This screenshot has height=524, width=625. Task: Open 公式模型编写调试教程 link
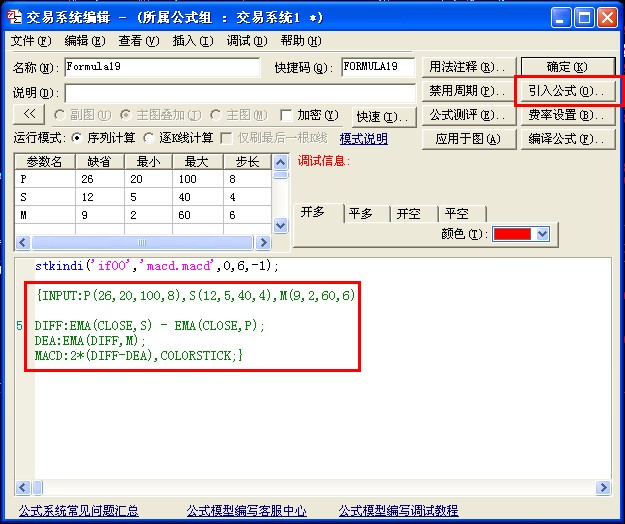click(x=398, y=511)
